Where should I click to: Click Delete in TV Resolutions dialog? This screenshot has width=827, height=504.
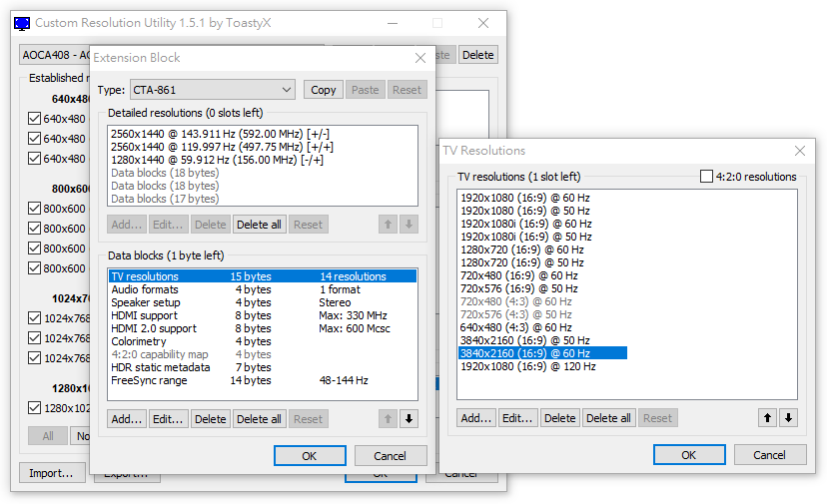pos(560,418)
